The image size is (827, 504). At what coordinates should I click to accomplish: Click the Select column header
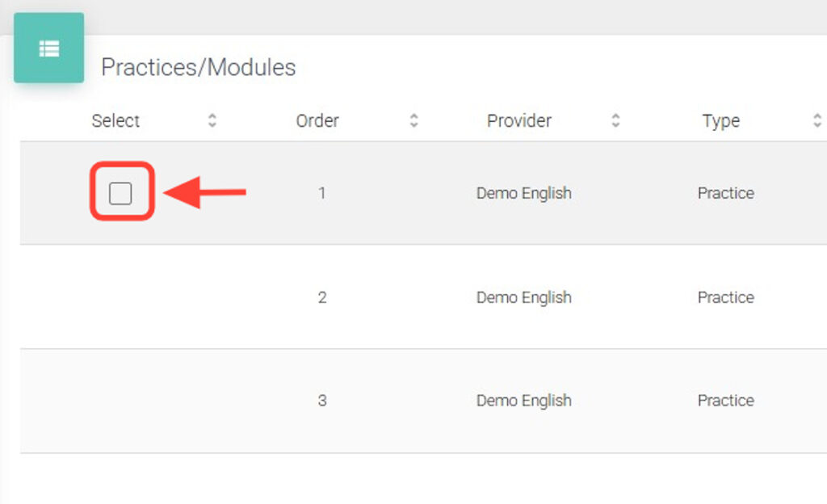pyautogui.click(x=115, y=121)
